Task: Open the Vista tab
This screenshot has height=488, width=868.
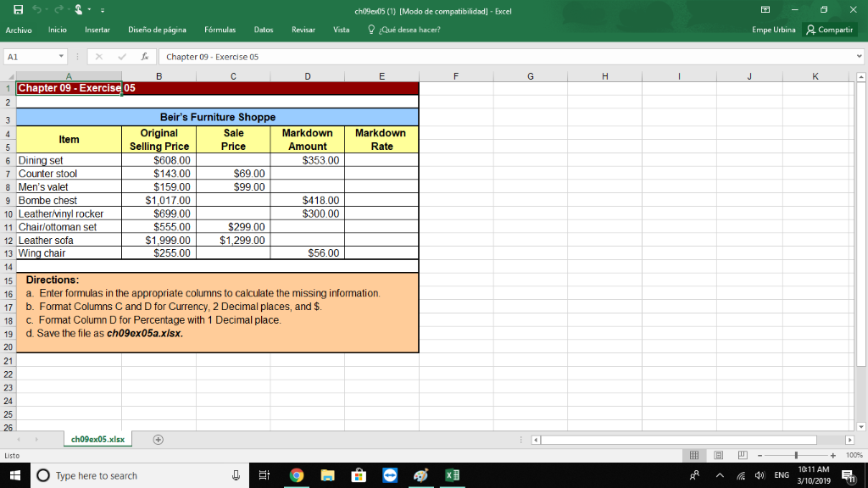Action: [341, 30]
